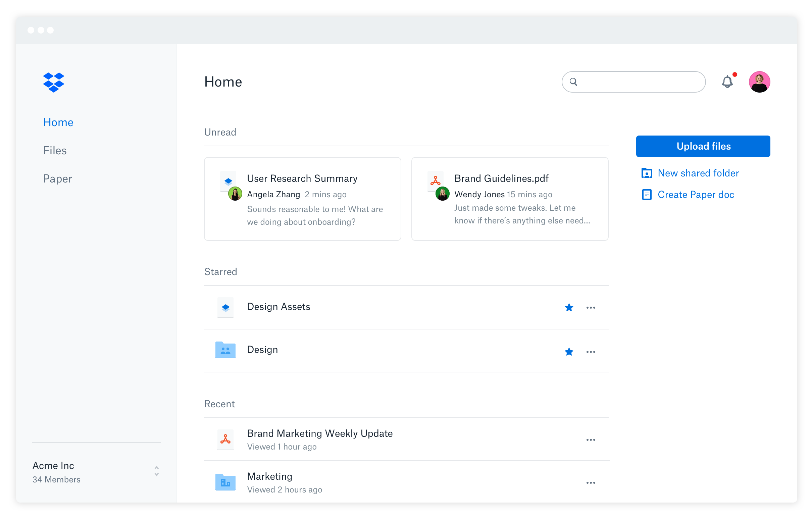Click the Brand Guidelines.pdf PDF icon
Viewport: 812px width, 520px height.
coord(436,181)
